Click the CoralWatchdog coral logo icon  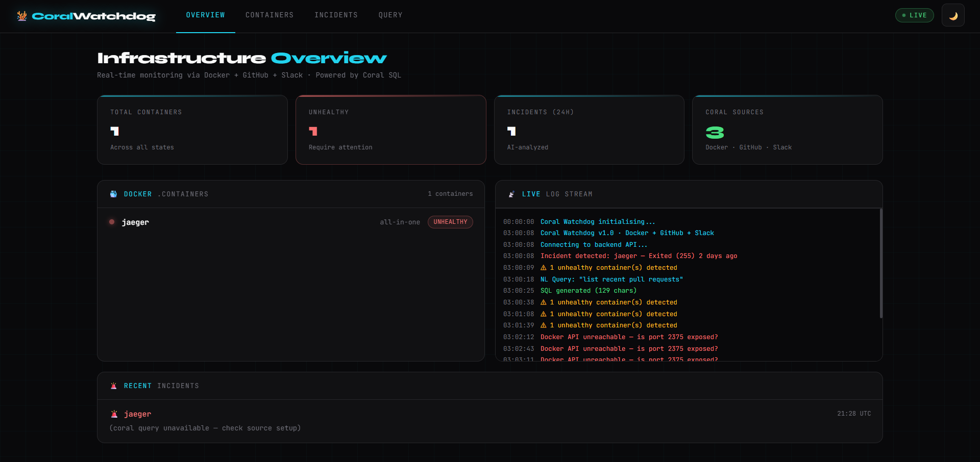coord(21,16)
